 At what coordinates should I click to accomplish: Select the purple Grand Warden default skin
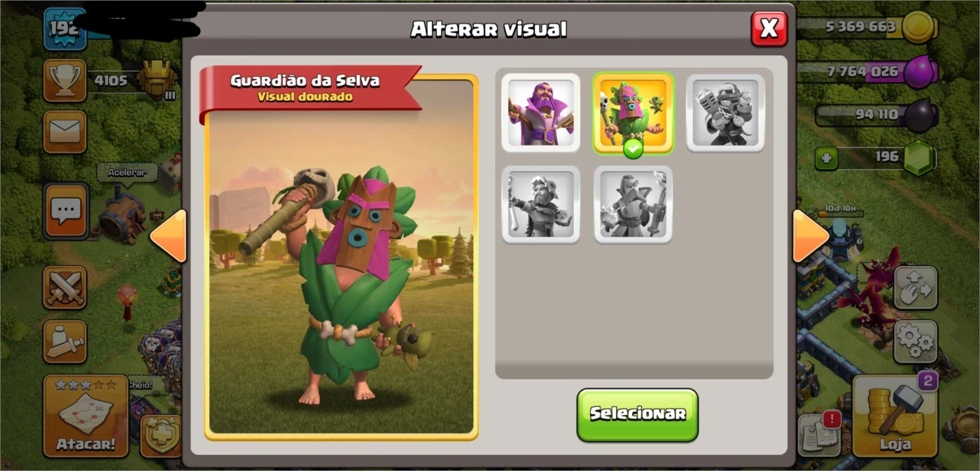(x=540, y=113)
